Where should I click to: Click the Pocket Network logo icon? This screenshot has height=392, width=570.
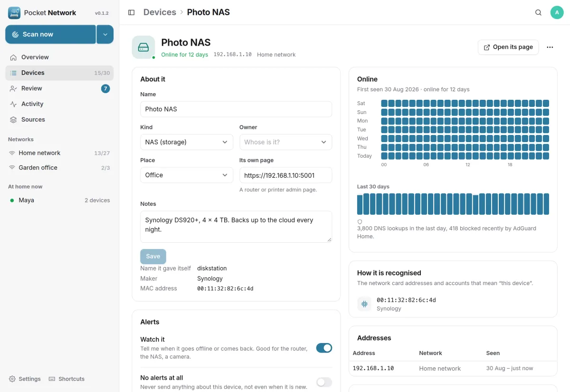[x=14, y=13]
